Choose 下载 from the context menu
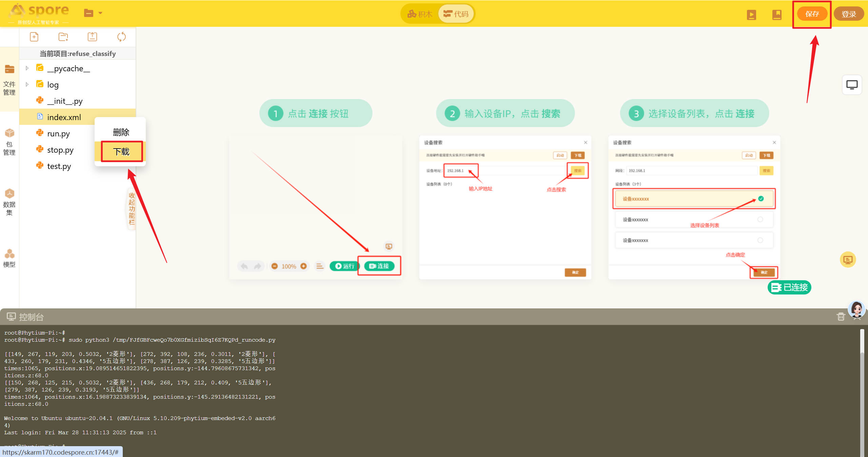The height and width of the screenshot is (457, 868). (x=121, y=152)
